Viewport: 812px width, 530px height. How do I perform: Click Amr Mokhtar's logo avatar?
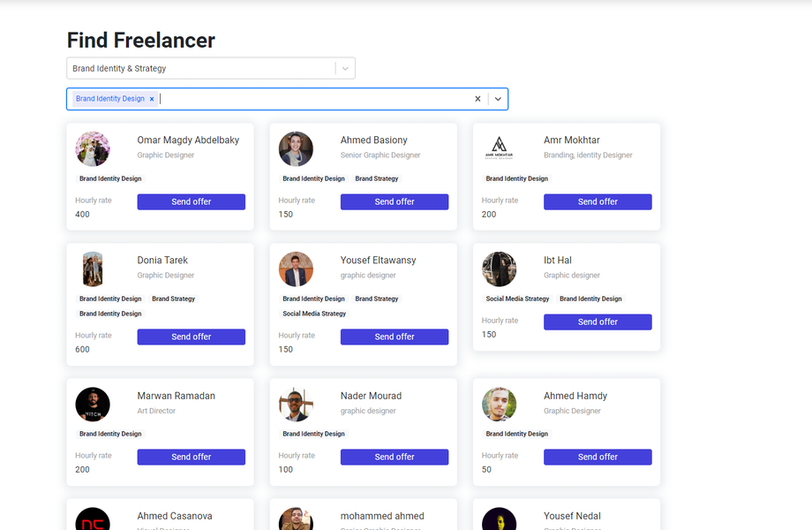coord(499,149)
